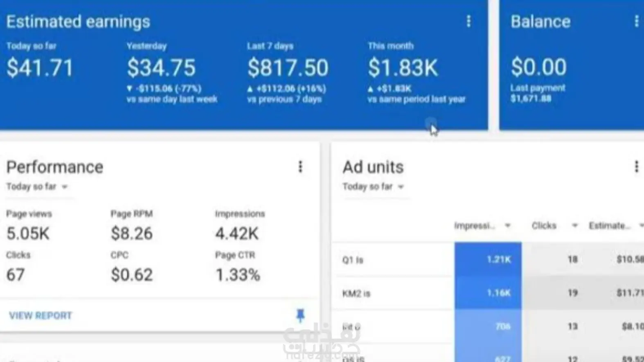The image size is (644, 362).
Task: Open Ad units card three-dot menu
Action: tap(636, 166)
